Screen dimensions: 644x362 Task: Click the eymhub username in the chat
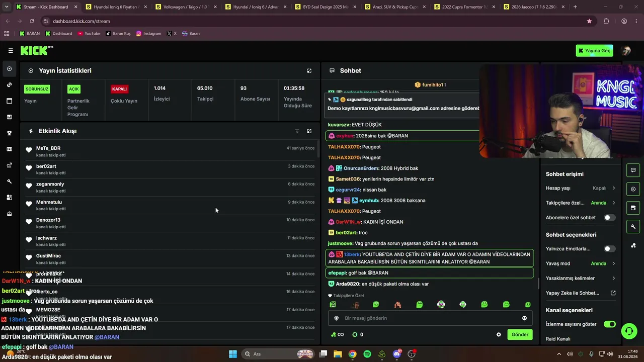tap(369, 201)
